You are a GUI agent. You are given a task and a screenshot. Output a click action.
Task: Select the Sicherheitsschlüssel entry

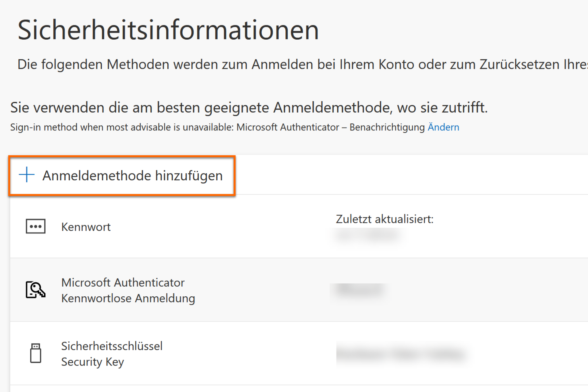pyautogui.click(x=112, y=346)
